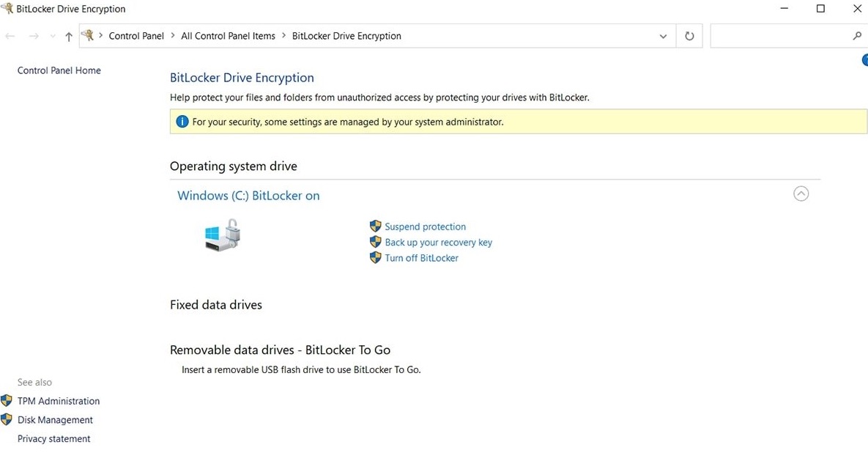Click the 'Help protect your files' description
The width and height of the screenshot is (868, 453).
pyautogui.click(x=379, y=97)
